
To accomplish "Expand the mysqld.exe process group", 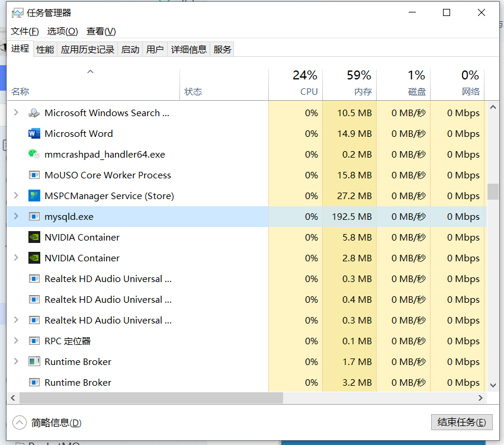I will pyautogui.click(x=16, y=217).
